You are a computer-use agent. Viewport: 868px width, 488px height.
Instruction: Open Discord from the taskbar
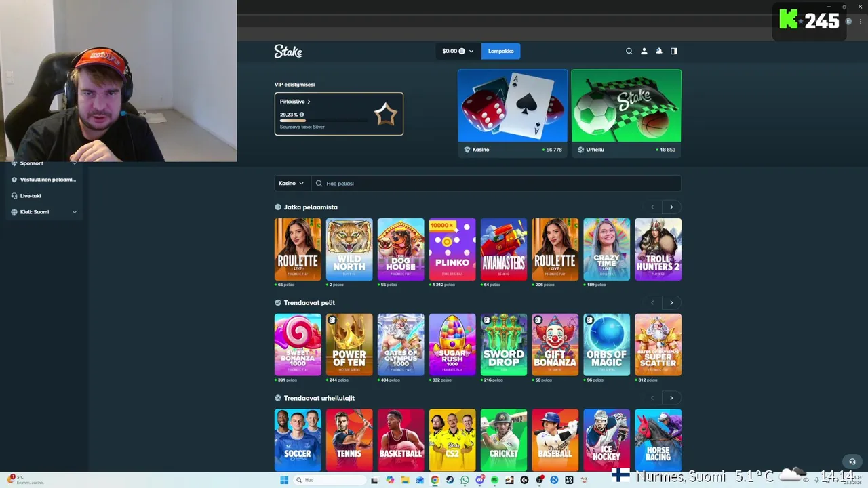click(x=479, y=480)
